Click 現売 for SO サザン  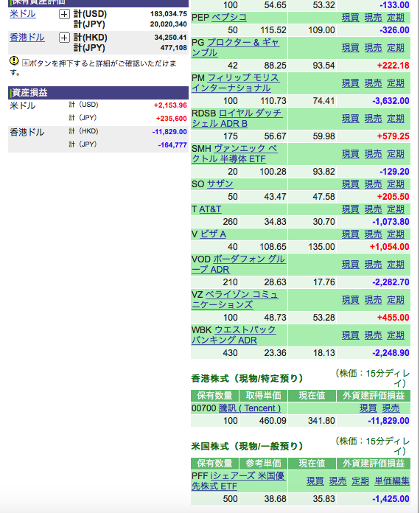click(x=374, y=184)
